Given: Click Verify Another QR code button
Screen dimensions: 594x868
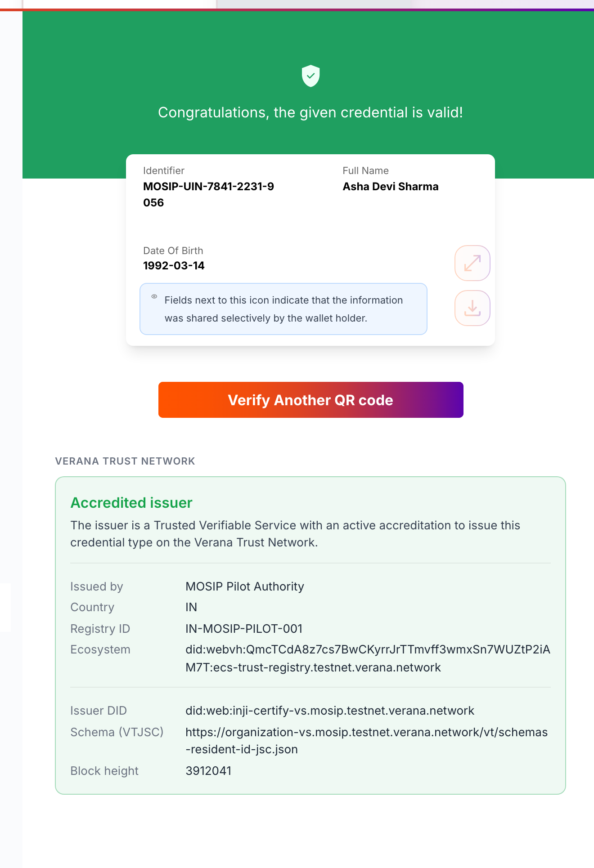Looking at the screenshot, I should click(311, 400).
